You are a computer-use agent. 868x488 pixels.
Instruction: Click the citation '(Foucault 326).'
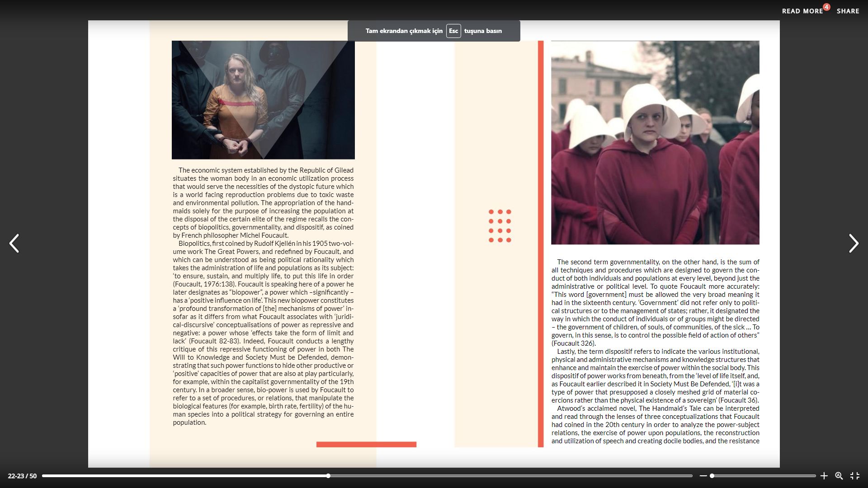pyautogui.click(x=574, y=343)
